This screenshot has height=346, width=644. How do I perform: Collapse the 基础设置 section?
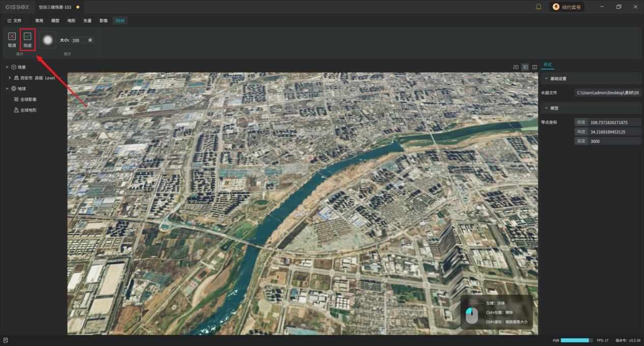546,79
